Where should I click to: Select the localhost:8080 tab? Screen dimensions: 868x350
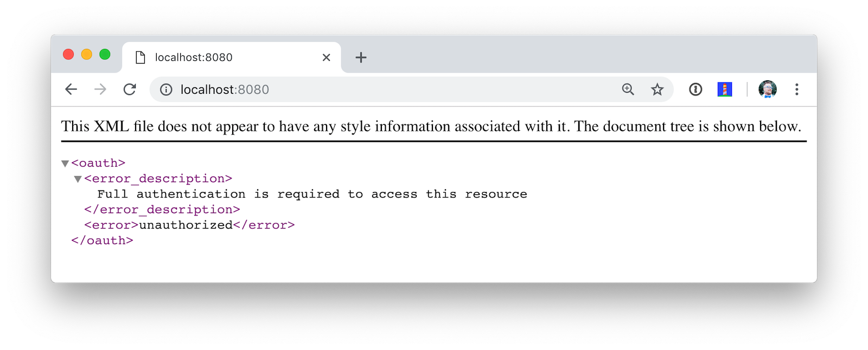pos(217,58)
